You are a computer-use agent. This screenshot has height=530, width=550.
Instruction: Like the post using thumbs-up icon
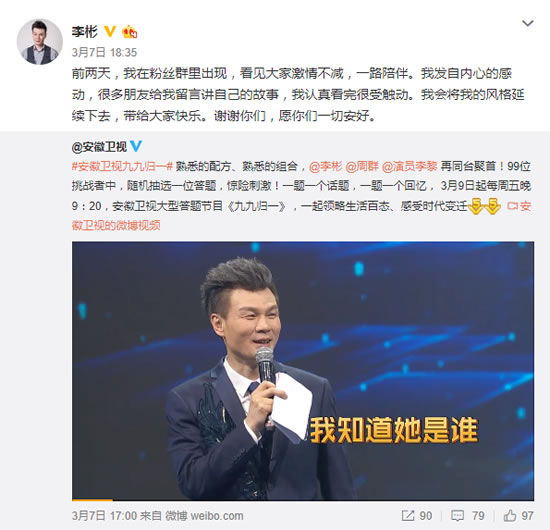(x=510, y=516)
